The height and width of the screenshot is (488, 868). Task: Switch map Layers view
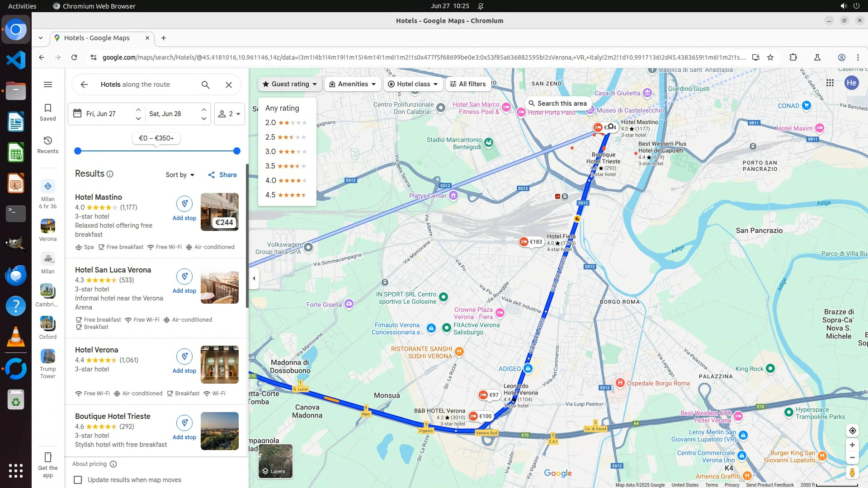tap(275, 461)
